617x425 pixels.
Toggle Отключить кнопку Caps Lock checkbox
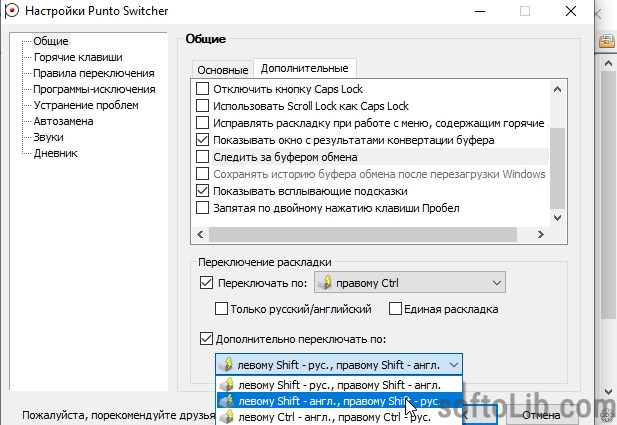(x=202, y=89)
